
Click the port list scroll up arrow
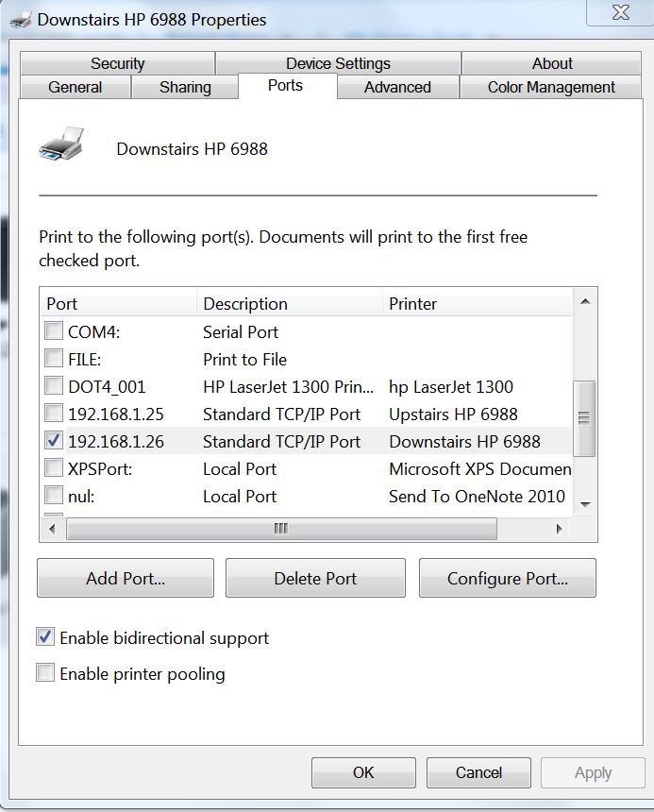pyautogui.click(x=585, y=301)
